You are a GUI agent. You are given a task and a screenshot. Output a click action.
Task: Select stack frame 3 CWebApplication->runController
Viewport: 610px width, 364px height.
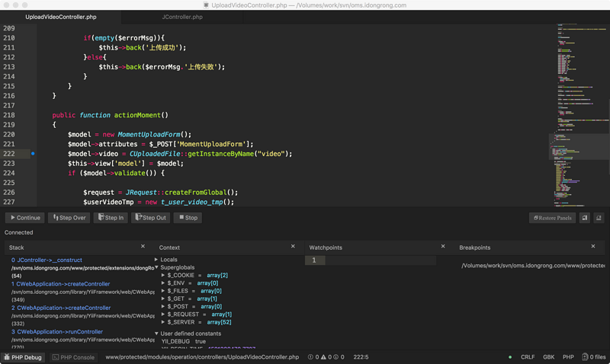(56, 332)
